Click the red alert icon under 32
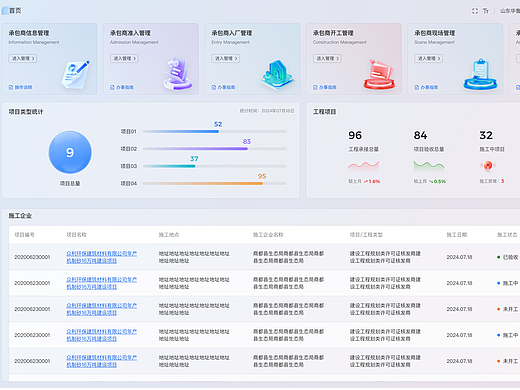Viewport: 520px width, 390px height. click(488, 165)
